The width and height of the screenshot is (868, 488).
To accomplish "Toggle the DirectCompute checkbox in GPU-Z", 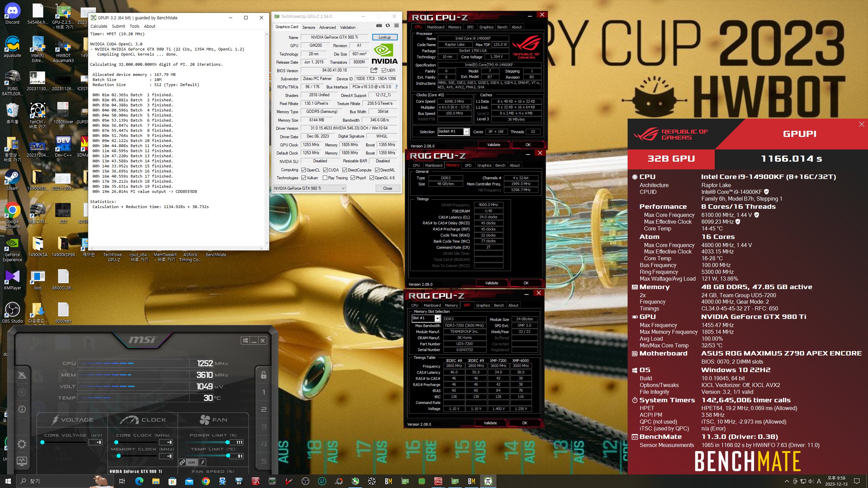I will pyautogui.click(x=344, y=170).
